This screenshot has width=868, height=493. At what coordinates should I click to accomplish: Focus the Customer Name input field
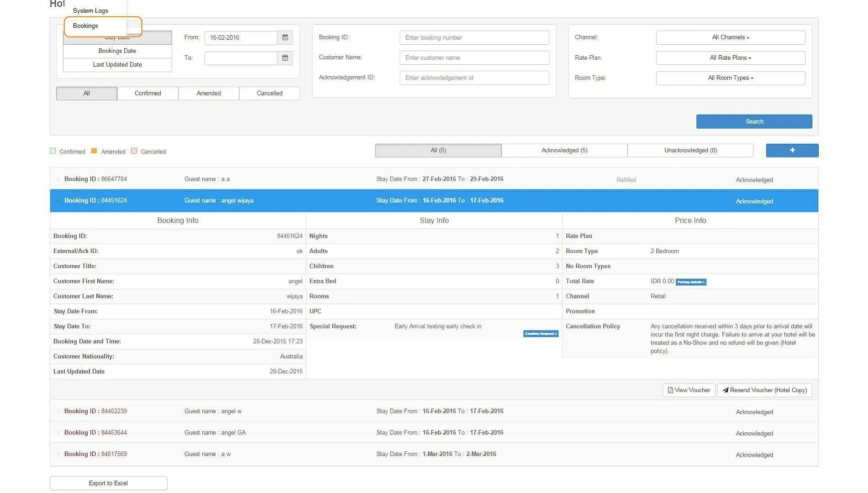(474, 58)
